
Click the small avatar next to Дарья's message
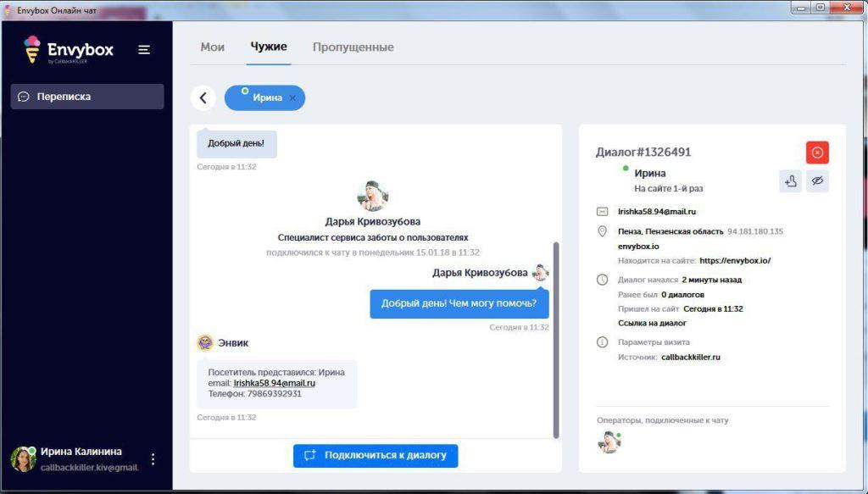[540, 273]
